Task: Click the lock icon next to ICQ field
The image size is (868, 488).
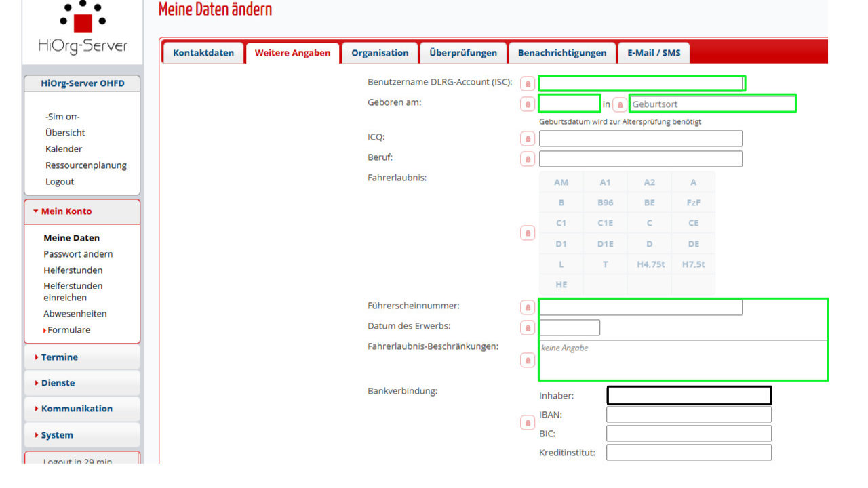Action: pyautogui.click(x=527, y=139)
